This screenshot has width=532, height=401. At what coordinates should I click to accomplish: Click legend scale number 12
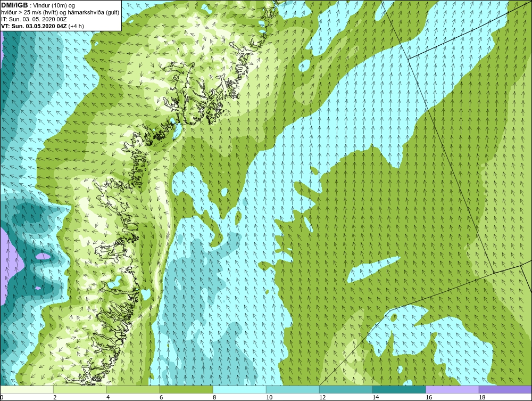click(x=322, y=397)
